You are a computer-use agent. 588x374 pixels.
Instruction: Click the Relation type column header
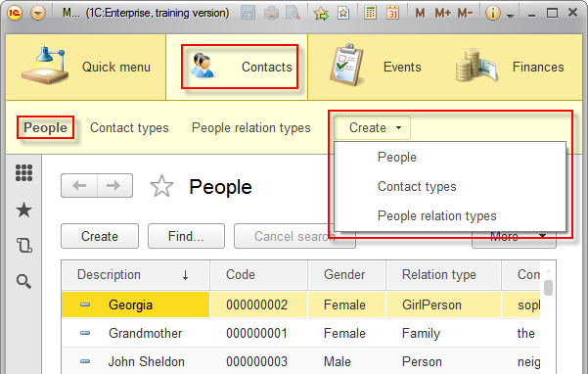[x=443, y=274]
